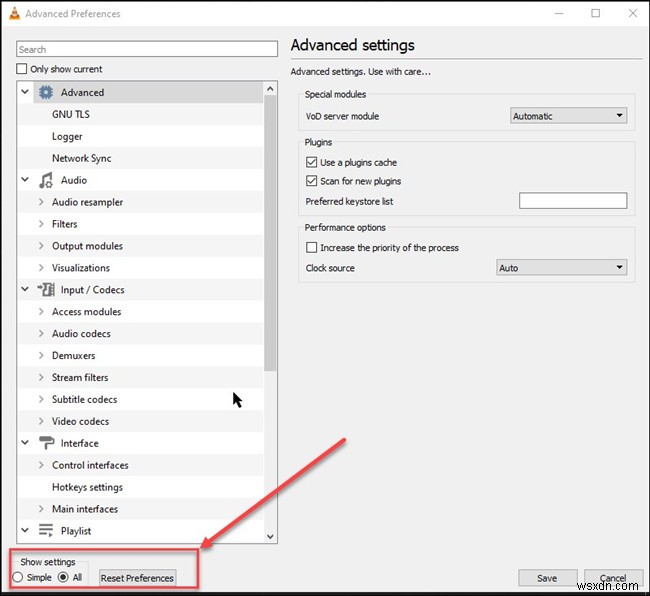The width and height of the screenshot is (650, 596).
Task: Maximize the Advanced Preferences window
Action: click(x=595, y=13)
